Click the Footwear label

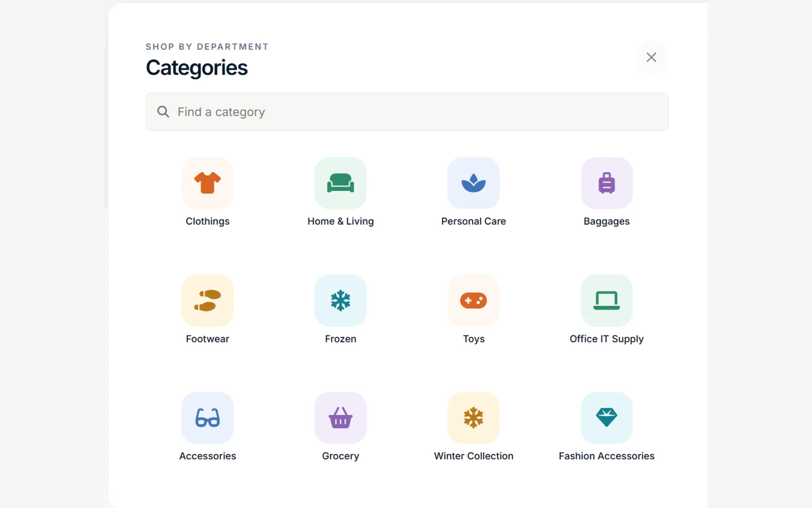click(x=208, y=339)
